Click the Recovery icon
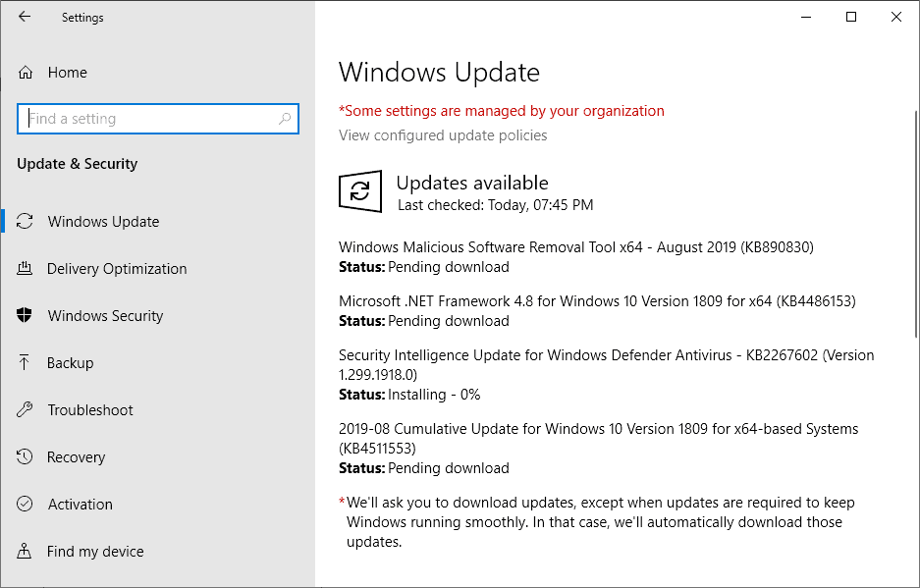The height and width of the screenshot is (588, 920). [x=27, y=456]
